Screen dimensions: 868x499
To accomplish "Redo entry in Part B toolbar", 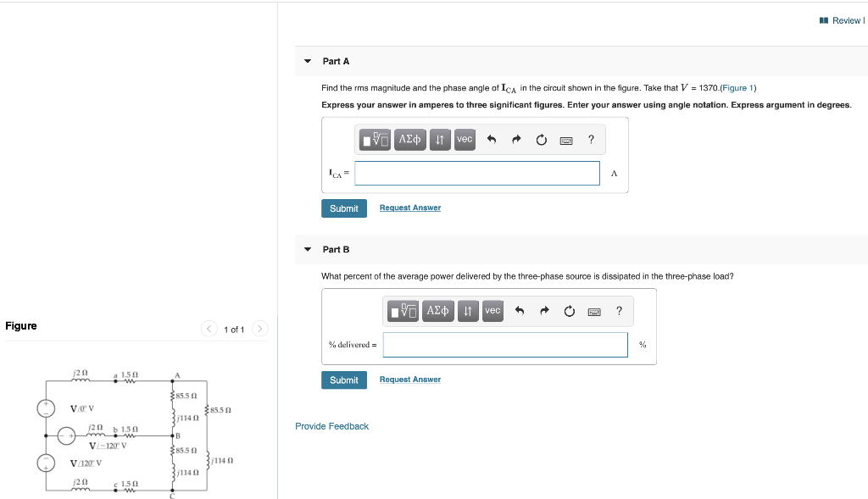I will (x=544, y=311).
